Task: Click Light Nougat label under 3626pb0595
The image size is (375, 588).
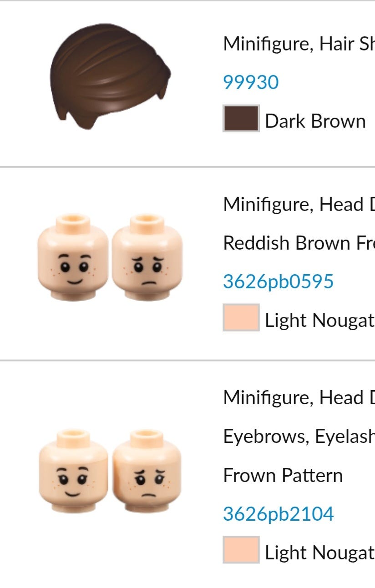Action: (319, 321)
